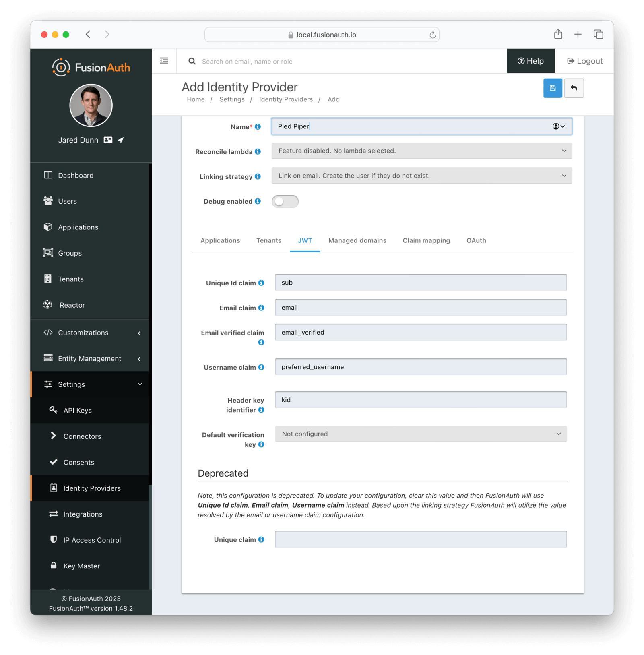Open API Keys under Settings
This screenshot has width=644, height=655.
click(89, 411)
